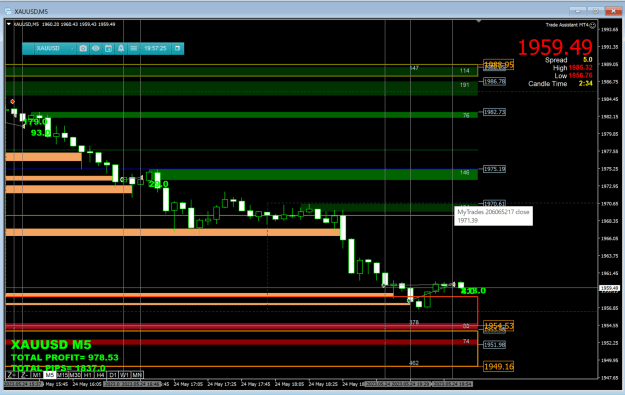Select the 1949.16 price label
Viewport: 625px width, 395px height.
pos(499,366)
